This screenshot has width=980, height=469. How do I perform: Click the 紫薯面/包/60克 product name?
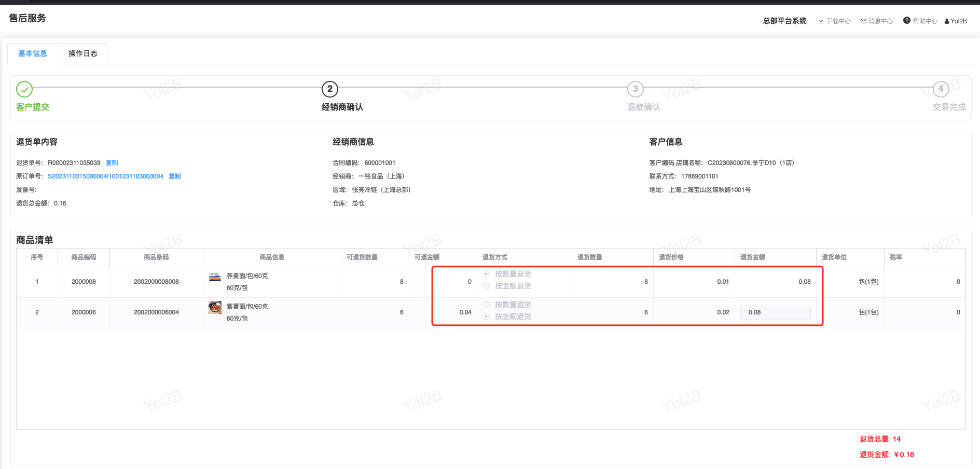pos(247,307)
